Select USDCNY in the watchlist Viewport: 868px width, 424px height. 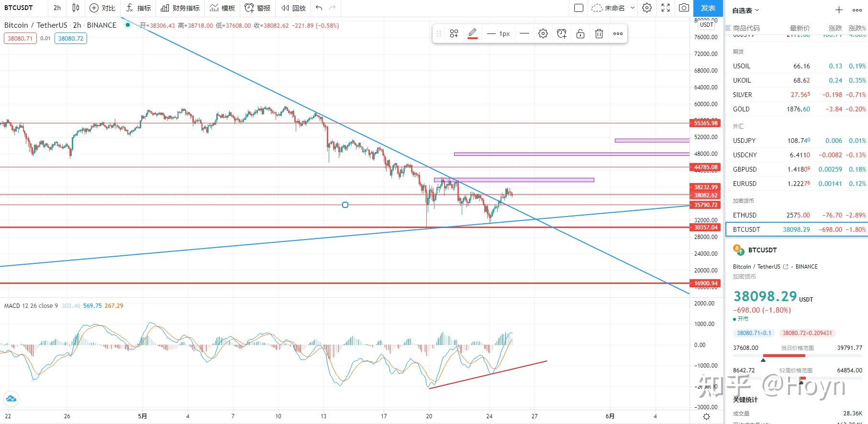(x=796, y=155)
